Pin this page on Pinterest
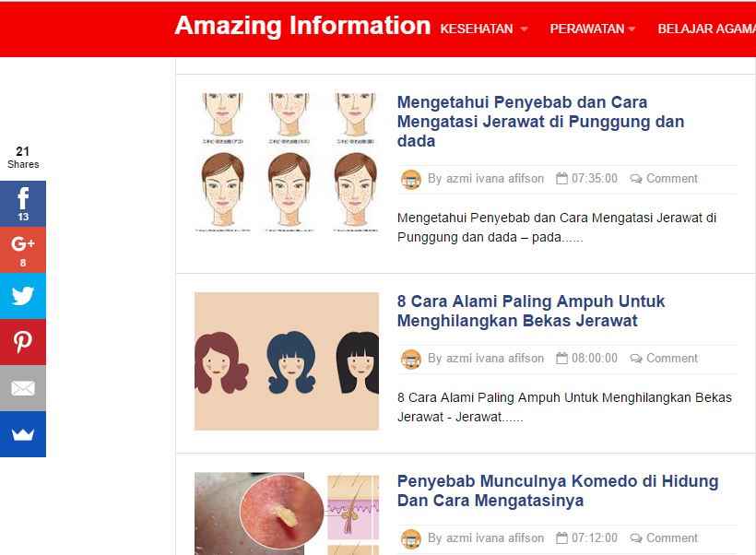 pos(23,342)
